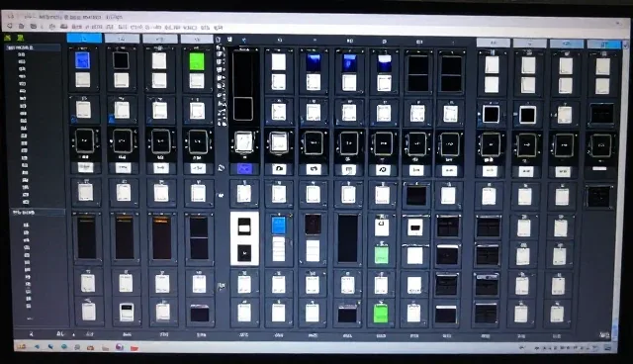Image resolution: width=633 pixels, height=364 pixels.
Task: Click the trash-bin-shaped icon atop the vertical toolbar
Action: (x=219, y=40)
